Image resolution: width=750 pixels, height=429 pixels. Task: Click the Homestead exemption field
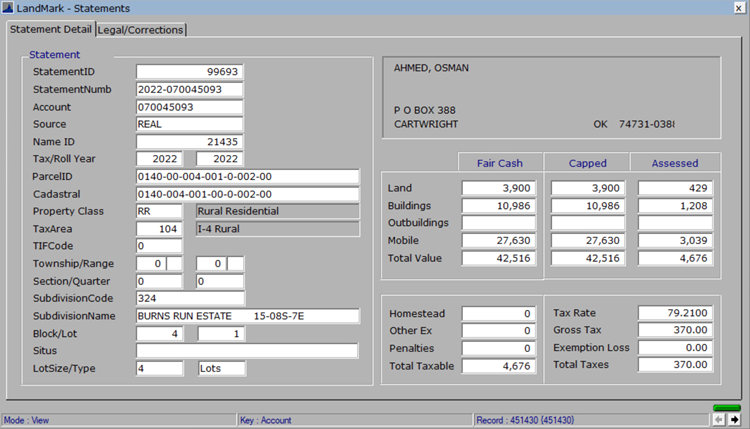click(498, 313)
